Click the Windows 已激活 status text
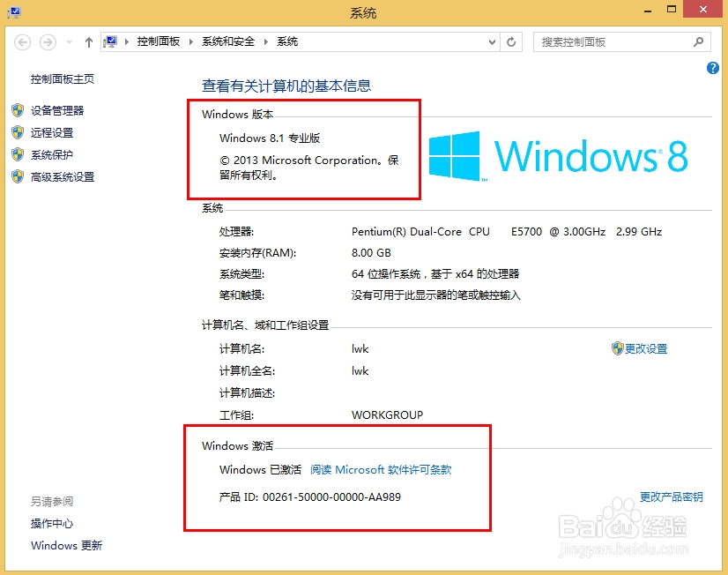This screenshot has height=575, width=728. [x=261, y=469]
